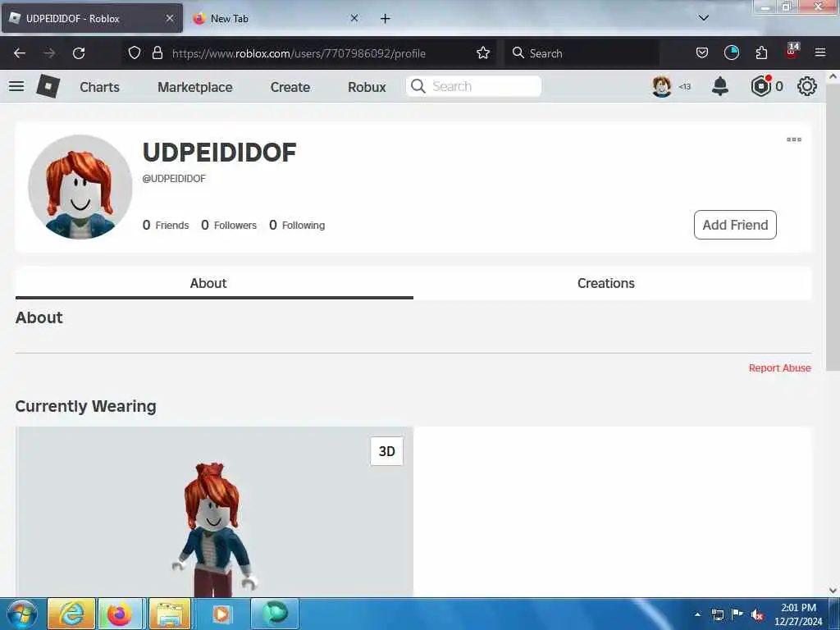Open the Extensions puzzle icon
The height and width of the screenshot is (630, 840).
coord(761,52)
